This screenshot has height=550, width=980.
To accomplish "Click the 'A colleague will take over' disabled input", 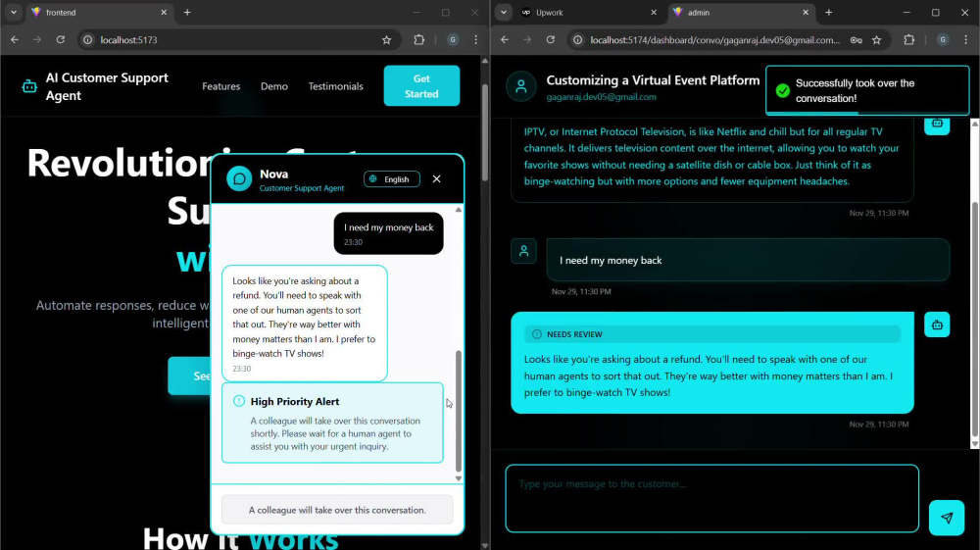I will (337, 510).
